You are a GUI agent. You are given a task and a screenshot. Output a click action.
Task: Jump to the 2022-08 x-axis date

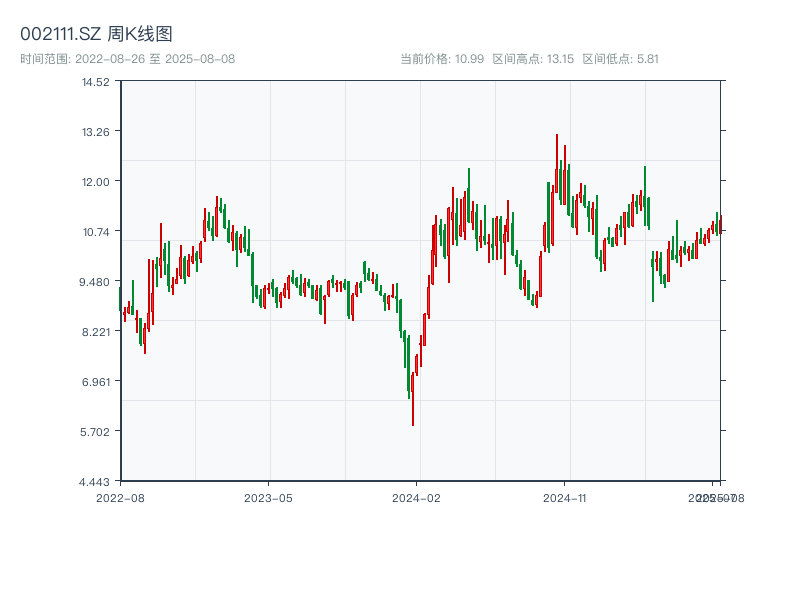tap(120, 497)
